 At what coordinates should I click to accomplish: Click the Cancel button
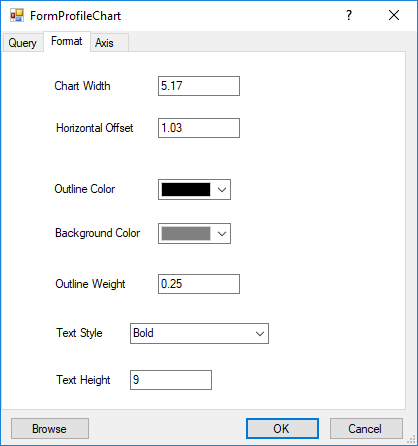[366, 429]
